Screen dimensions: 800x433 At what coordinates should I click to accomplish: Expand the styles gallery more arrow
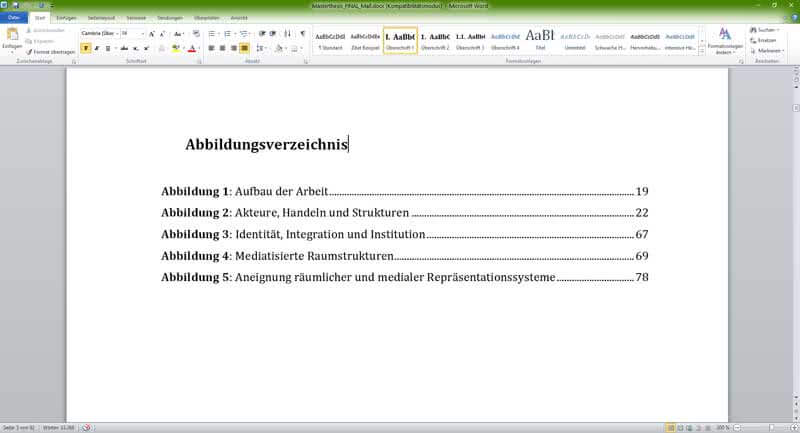pyautogui.click(x=702, y=51)
